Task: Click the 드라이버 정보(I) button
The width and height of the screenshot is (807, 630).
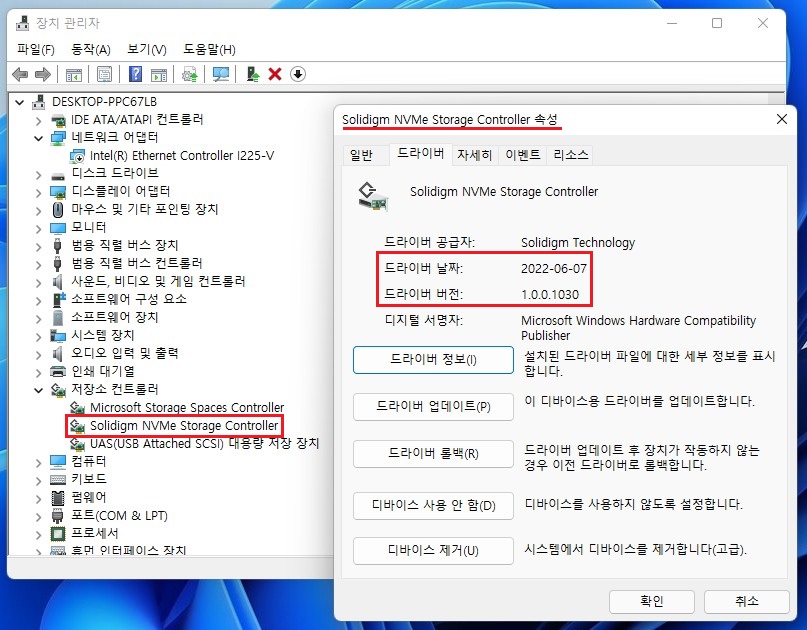Action: tap(433, 359)
